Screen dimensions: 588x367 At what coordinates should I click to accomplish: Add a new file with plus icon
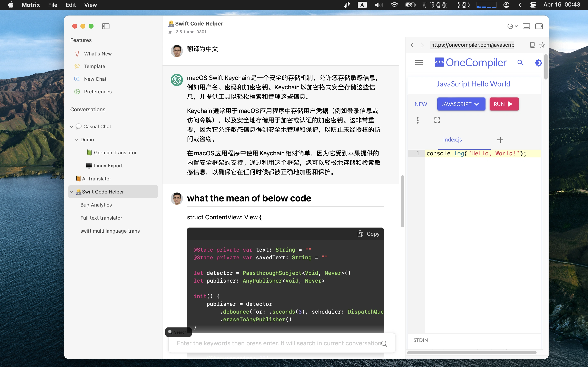pos(500,140)
